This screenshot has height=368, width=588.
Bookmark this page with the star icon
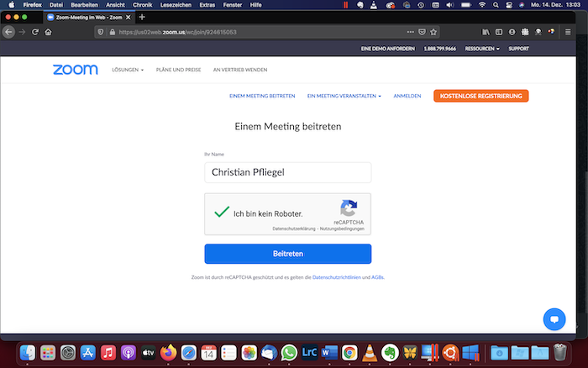click(433, 32)
